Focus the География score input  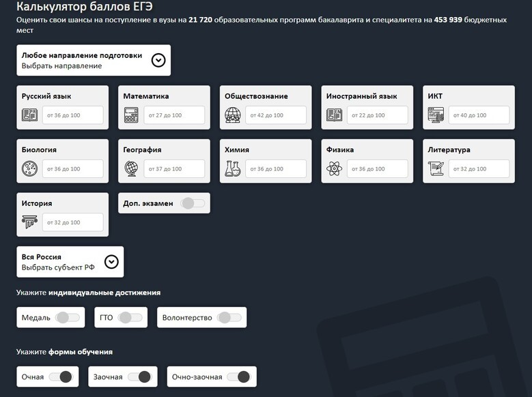click(174, 168)
